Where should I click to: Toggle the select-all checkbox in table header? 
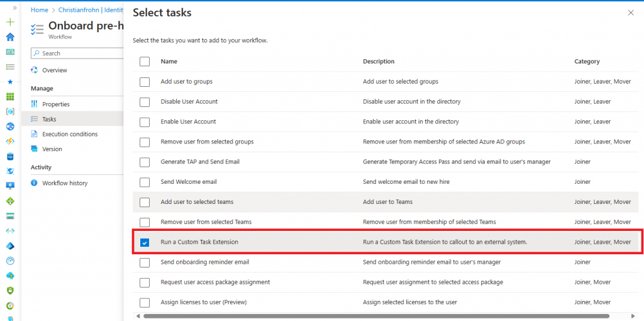pos(145,62)
